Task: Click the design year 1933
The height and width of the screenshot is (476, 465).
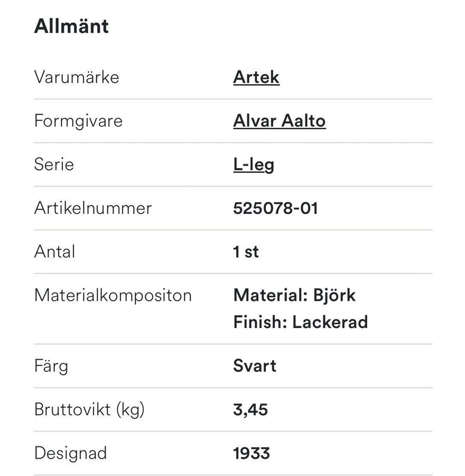Action: [252, 453]
